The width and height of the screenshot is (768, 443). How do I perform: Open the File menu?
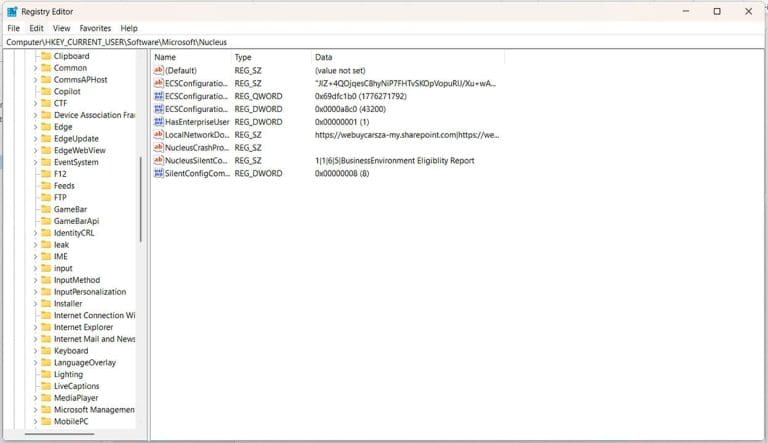[x=14, y=28]
